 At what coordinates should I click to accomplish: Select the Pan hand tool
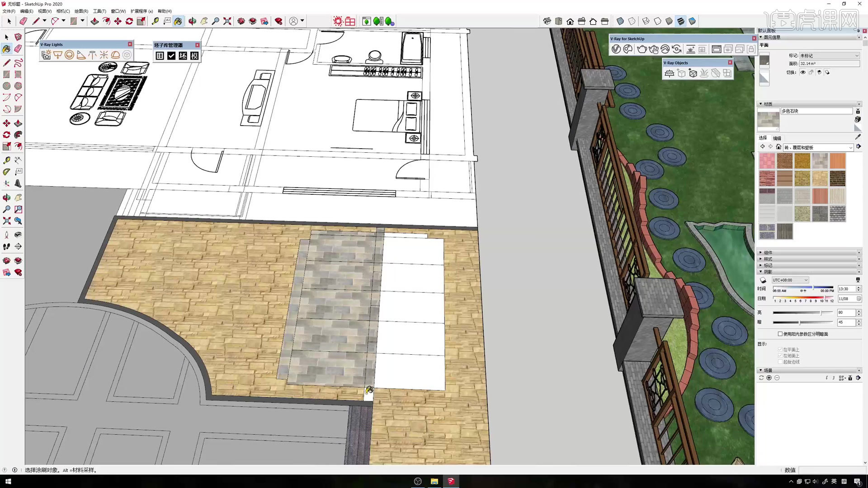(204, 21)
